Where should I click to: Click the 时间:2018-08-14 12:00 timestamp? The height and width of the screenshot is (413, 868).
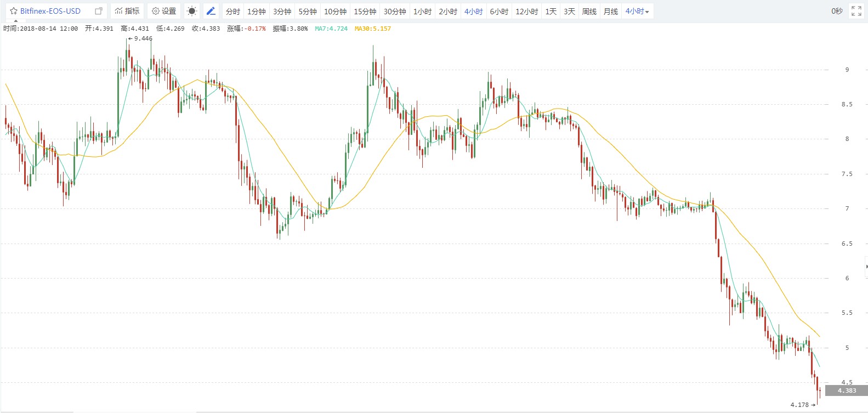(x=41, y=29)
